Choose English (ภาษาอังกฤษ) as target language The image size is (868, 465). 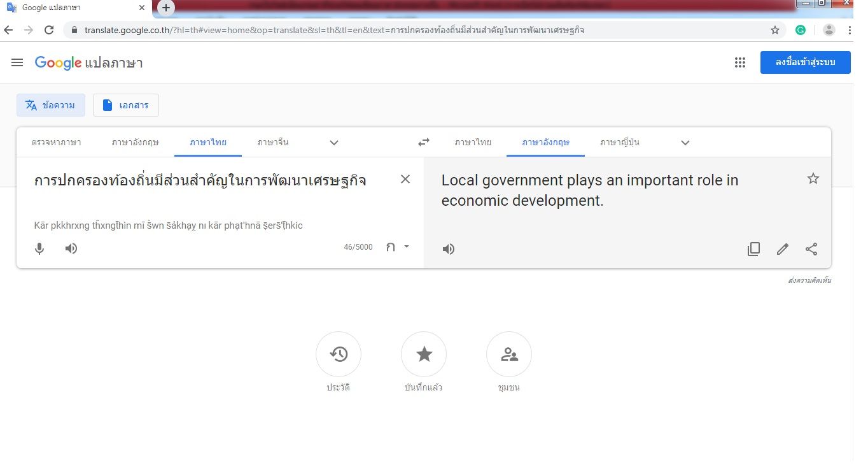(x=545, y=142)
